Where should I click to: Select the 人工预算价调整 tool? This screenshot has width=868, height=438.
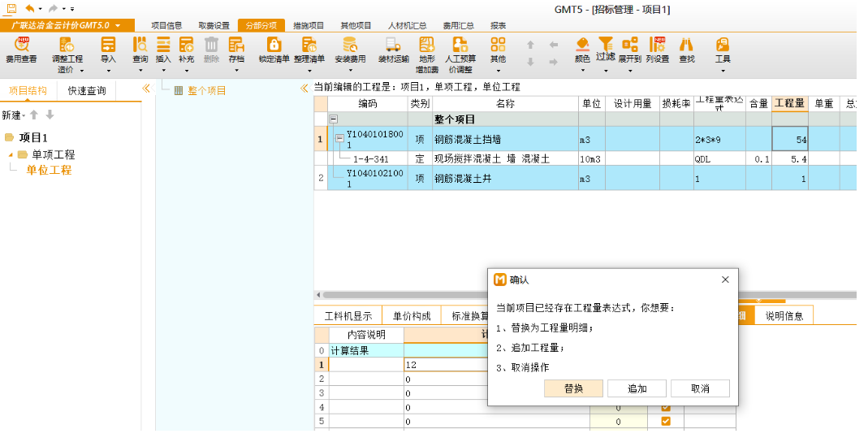460,46
